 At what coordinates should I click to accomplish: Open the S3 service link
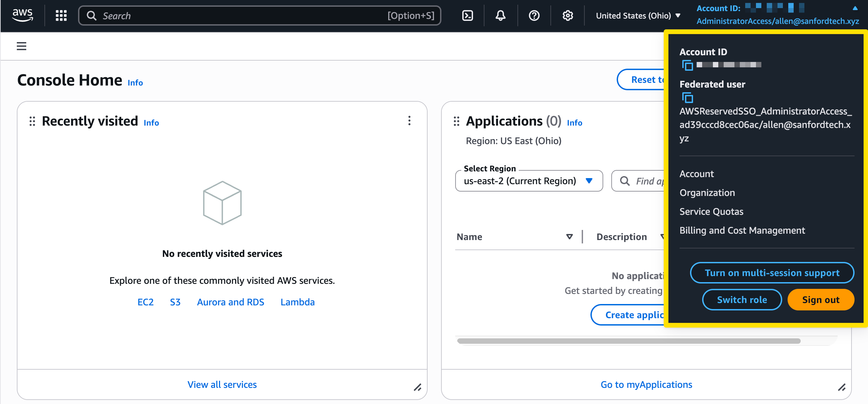pos(175,302)
